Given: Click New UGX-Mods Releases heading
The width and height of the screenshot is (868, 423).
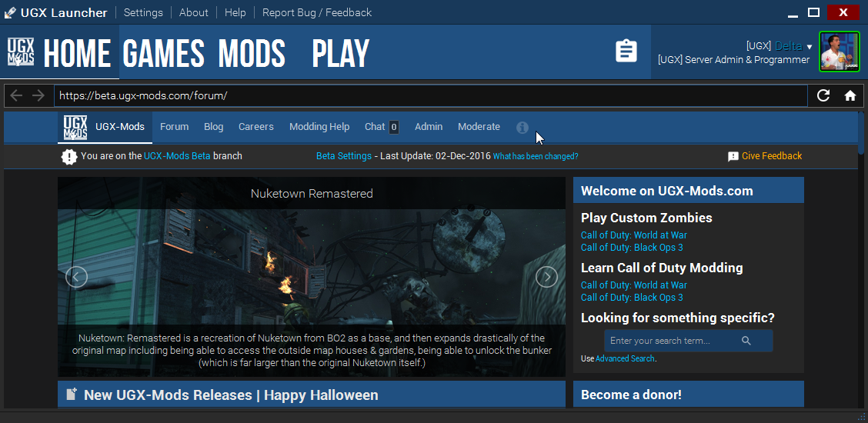Looking at the screenshot, I should pyautogui.click(x=231, y=395).
